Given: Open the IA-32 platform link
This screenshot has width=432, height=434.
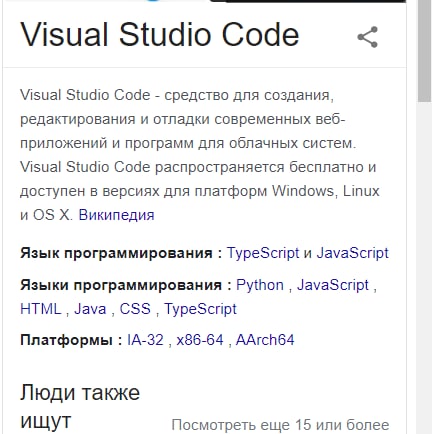Looking at the screenshot, I should click(145, 340).
